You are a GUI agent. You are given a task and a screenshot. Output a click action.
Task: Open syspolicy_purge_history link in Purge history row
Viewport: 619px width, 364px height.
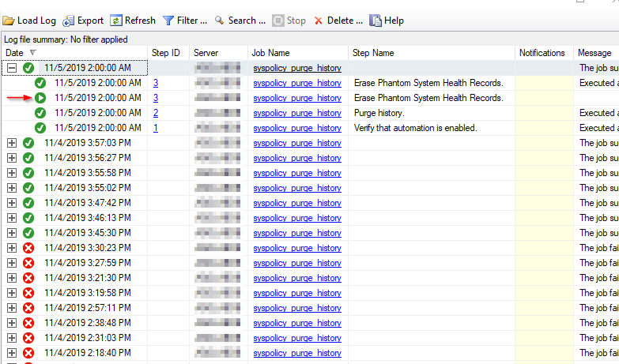coord(297,113)
